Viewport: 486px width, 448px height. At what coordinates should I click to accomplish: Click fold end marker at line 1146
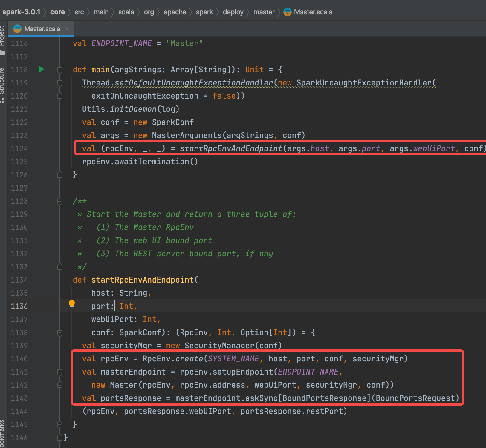[x=60, y=438]
